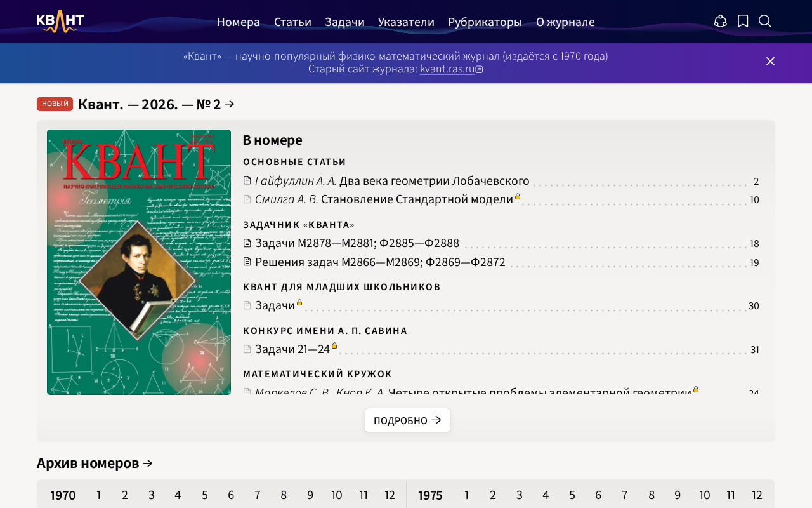
Task: Follow the kvant.ras.ru old site link
Action: point(447,69)
